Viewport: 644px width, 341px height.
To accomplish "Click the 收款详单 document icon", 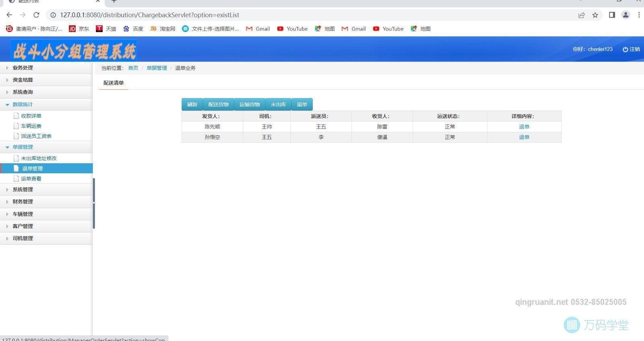I will click(16, 115).
